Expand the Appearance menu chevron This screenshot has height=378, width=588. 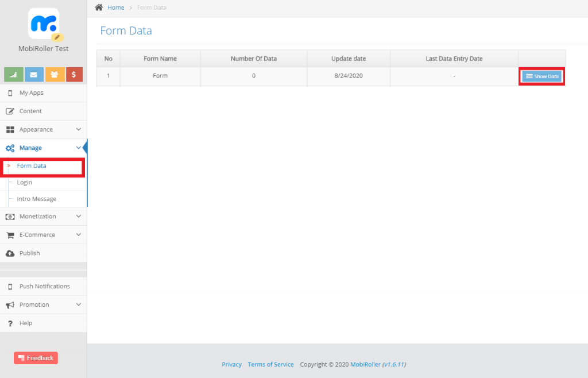tap(79, 129)
